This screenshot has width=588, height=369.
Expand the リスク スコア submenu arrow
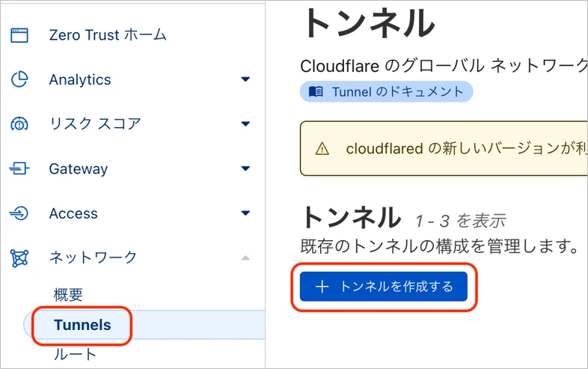(245, 124)
